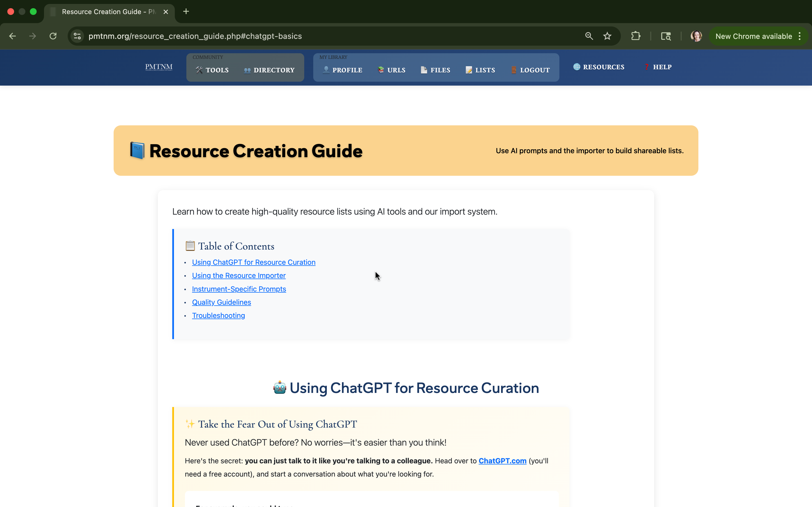
Task: Open the ChatGPT.com link
Action: point(502,461)
